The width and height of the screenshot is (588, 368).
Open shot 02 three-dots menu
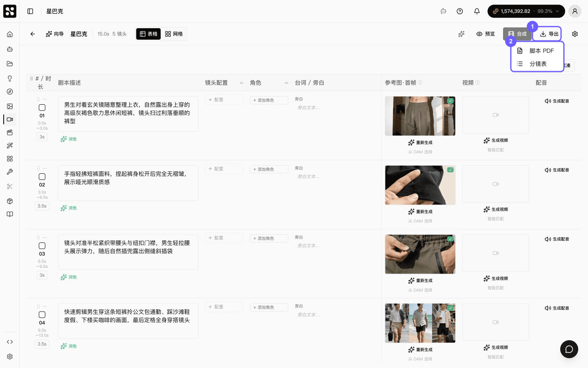[45, 168]
